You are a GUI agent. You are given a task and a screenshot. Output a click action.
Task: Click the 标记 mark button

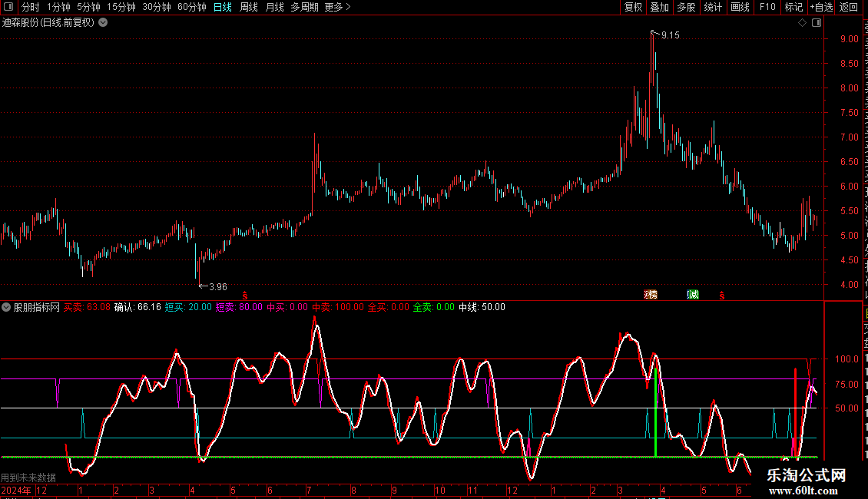click(793, 7)
